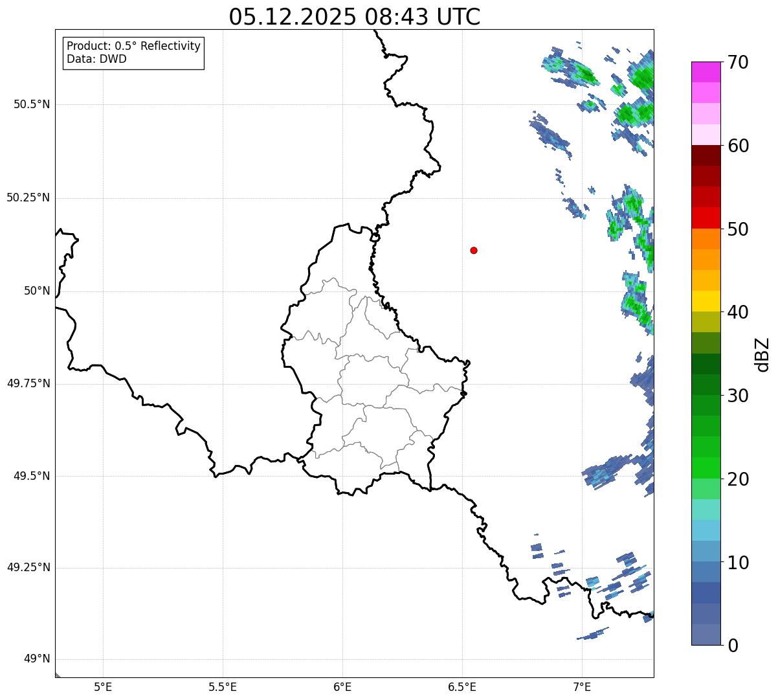This screenshot has height=700, width=778.
Task: Click the colorbar tick label "20"
Action: coord(738,479)
